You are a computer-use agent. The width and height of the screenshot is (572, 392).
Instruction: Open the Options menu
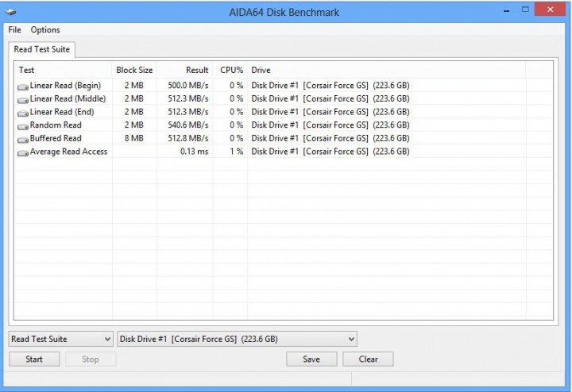(45, 30)
